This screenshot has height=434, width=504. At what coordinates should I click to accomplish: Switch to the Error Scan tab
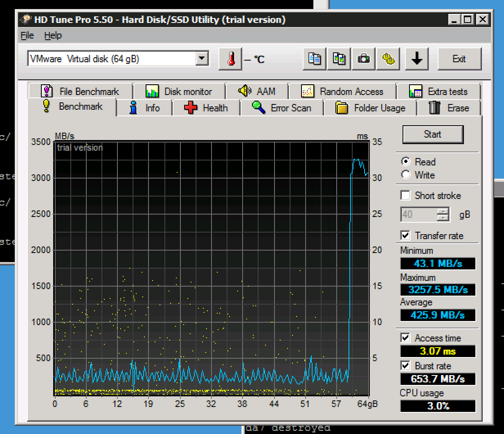pos(281,108)
